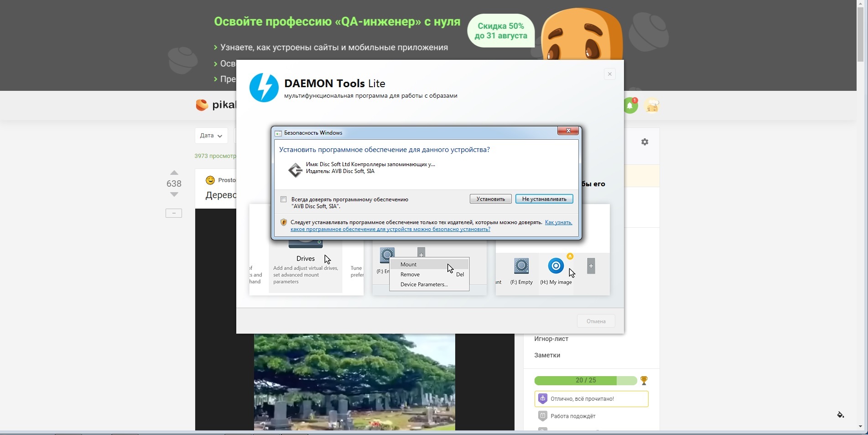Upvote the post with 638 rating
This screenshot has width=868, height=435.
click(174, 173)
